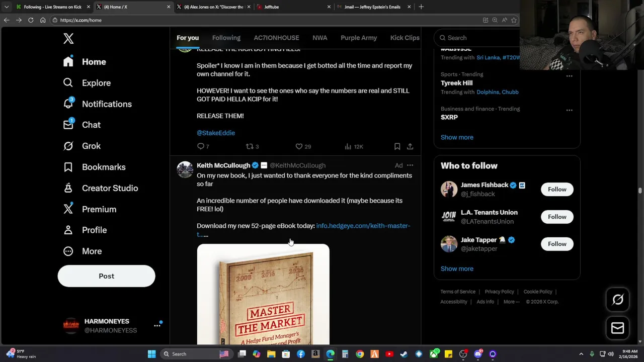
Task: Open the floating messages button
Action: click(x=618, y=328)
